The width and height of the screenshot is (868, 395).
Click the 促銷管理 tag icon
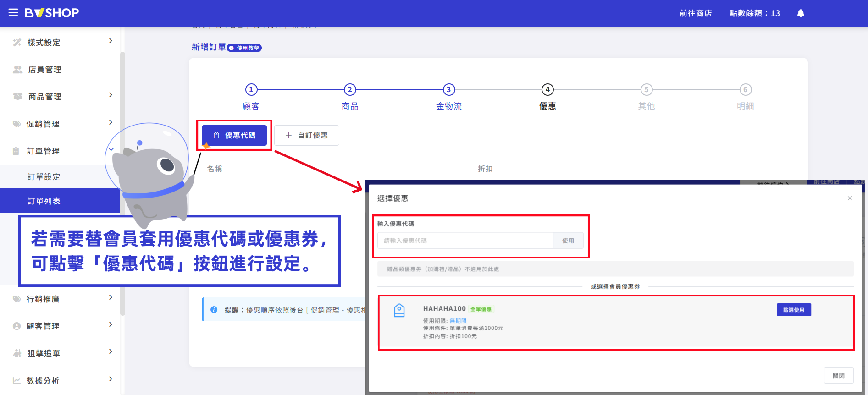click(17, 124)
